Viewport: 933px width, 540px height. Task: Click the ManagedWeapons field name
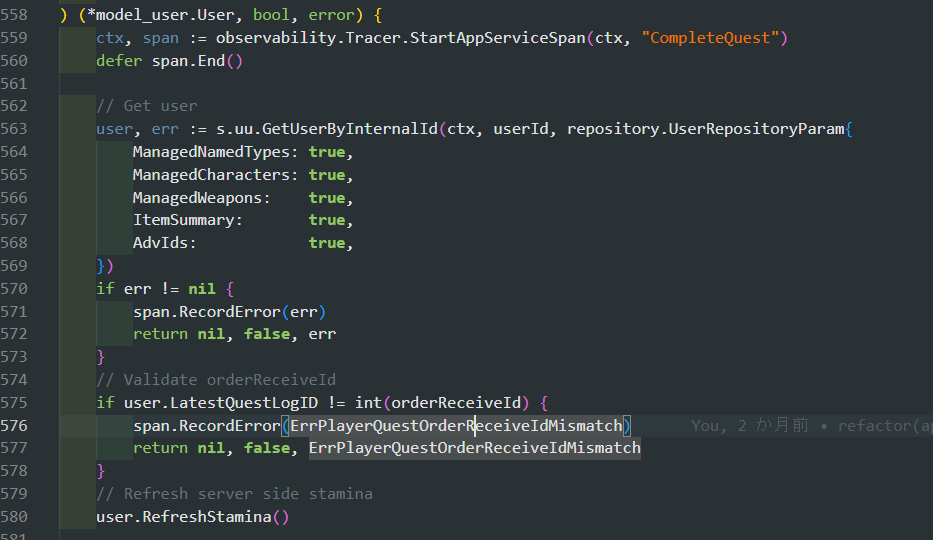(197, 198)
